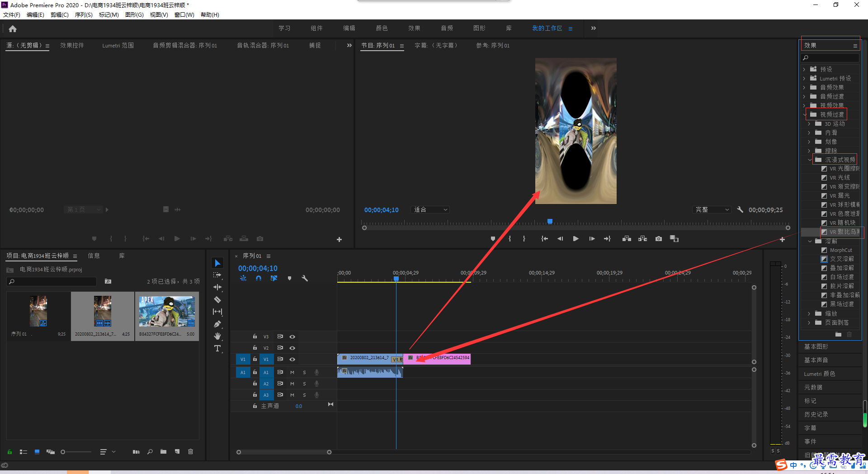Select the Pen tool
868x474 pixels.
click(x=217, y=324)
